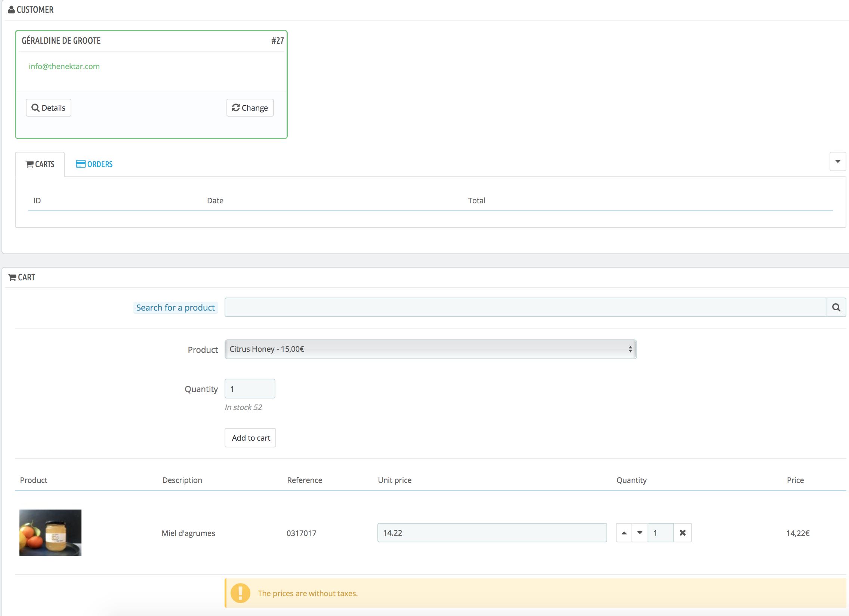Open the panel dropdown caret at right
Image resolution: width=849 pixels, height=616 pixels.
pos(837,161)
